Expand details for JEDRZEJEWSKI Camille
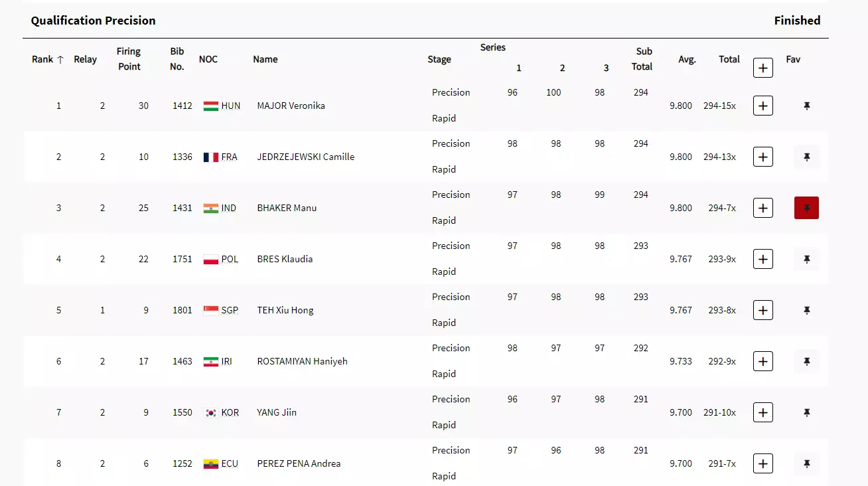 (x=763, y=157)
